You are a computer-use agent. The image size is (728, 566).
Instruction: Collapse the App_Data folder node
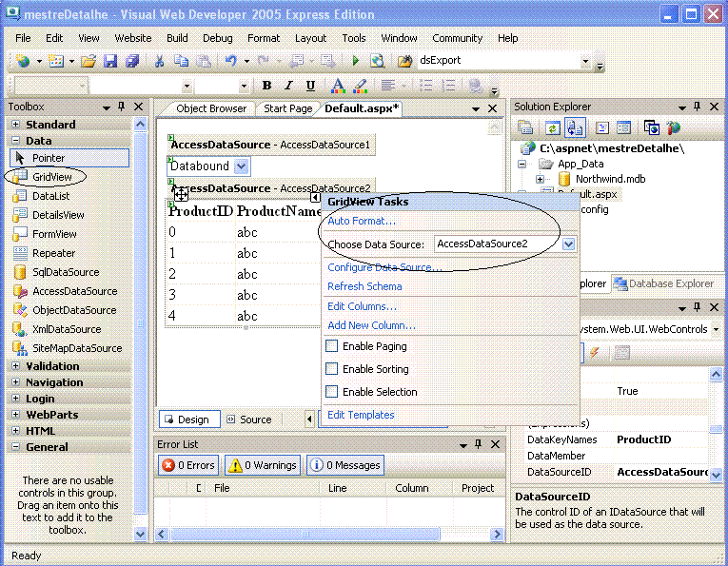pos(522,164)
